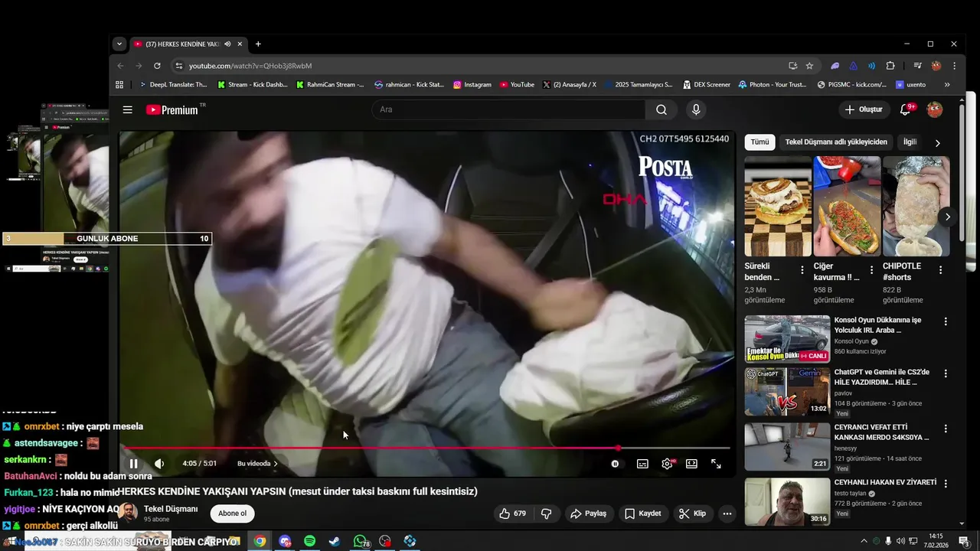Image resolution: width=980 pixels, height=551 pixels.
Task: Pause the YouTube video
Action: click(134, 464)
